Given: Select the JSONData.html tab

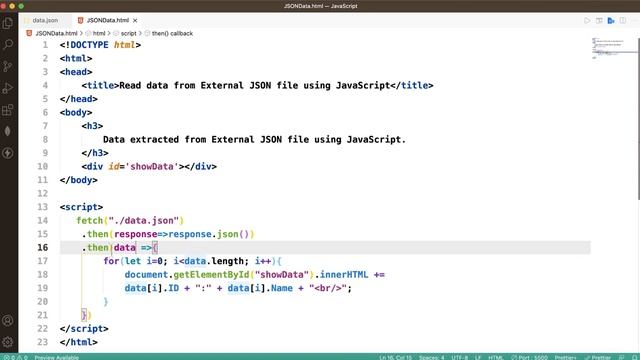Looking at the screenshot, I should 107,20.
